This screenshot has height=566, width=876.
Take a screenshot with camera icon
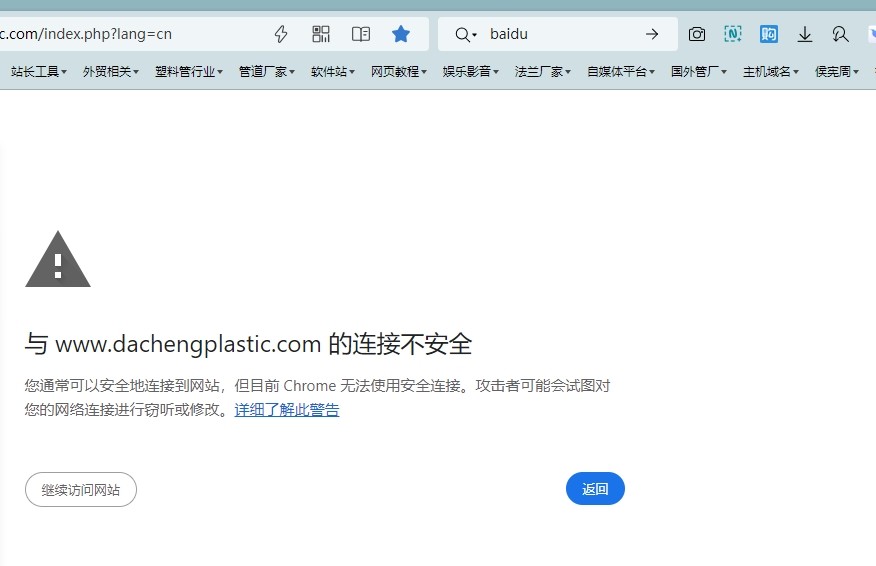point(697,34)
